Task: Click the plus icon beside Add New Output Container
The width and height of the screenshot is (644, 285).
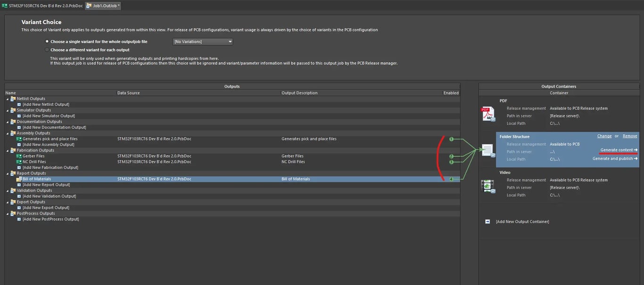Action: coord(487,221)
